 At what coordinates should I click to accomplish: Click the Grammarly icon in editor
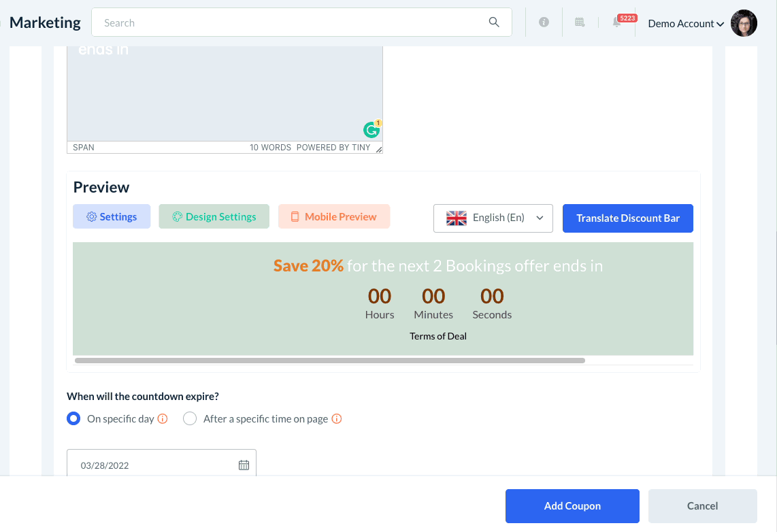click(x=371, y=130)
